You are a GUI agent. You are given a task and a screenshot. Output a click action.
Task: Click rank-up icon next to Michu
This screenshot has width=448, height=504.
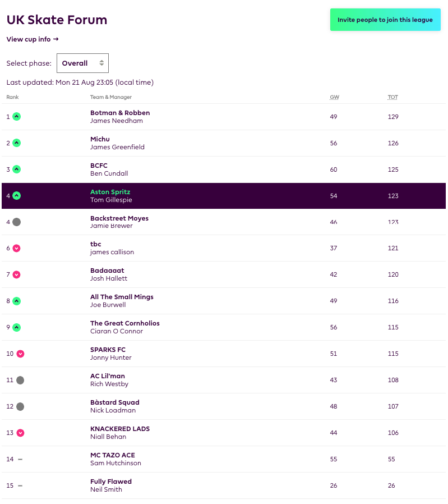(x=17, y=143)
